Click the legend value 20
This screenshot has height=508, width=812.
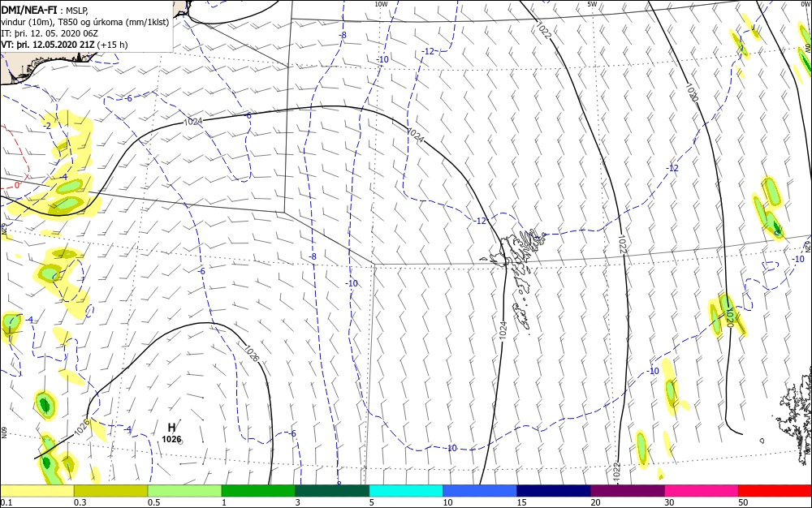click(x=595, y=502)
